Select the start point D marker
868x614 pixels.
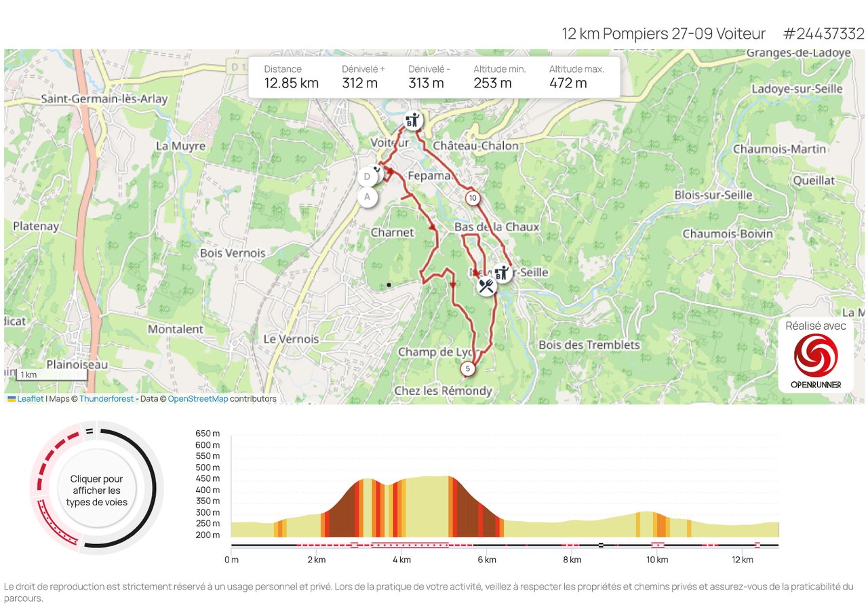367,177
